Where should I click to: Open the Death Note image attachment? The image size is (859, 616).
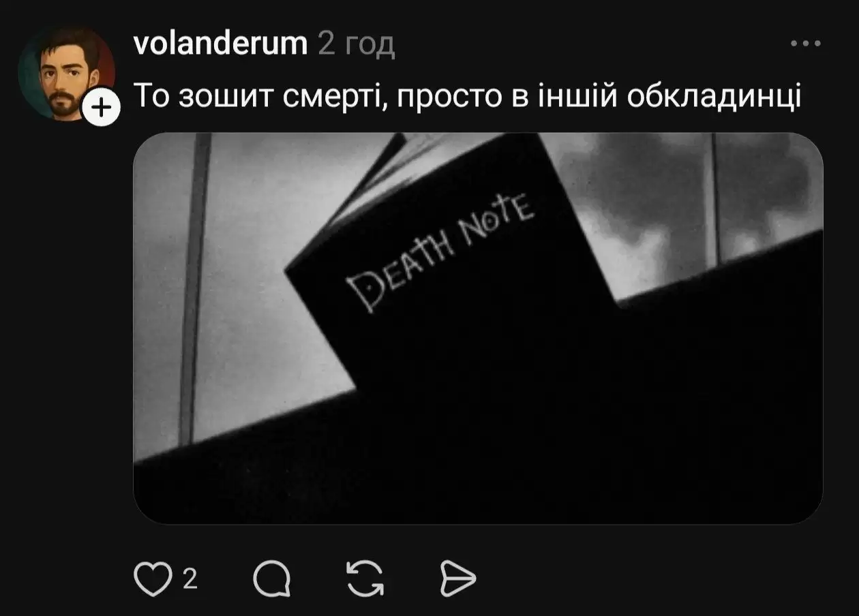tap(478, 328)
